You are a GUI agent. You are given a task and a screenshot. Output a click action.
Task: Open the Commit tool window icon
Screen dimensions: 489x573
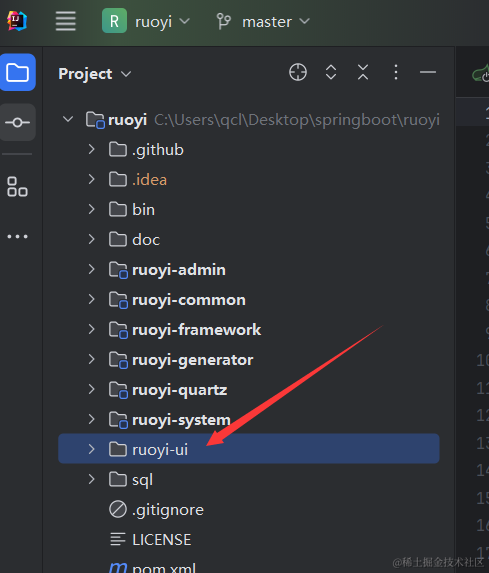[x=18, y=122]
